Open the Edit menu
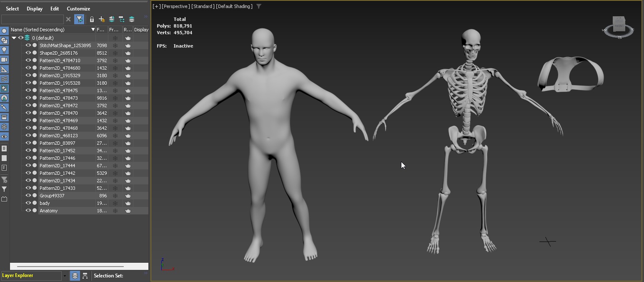Screen dimensions: 644x282 point(55,8)
